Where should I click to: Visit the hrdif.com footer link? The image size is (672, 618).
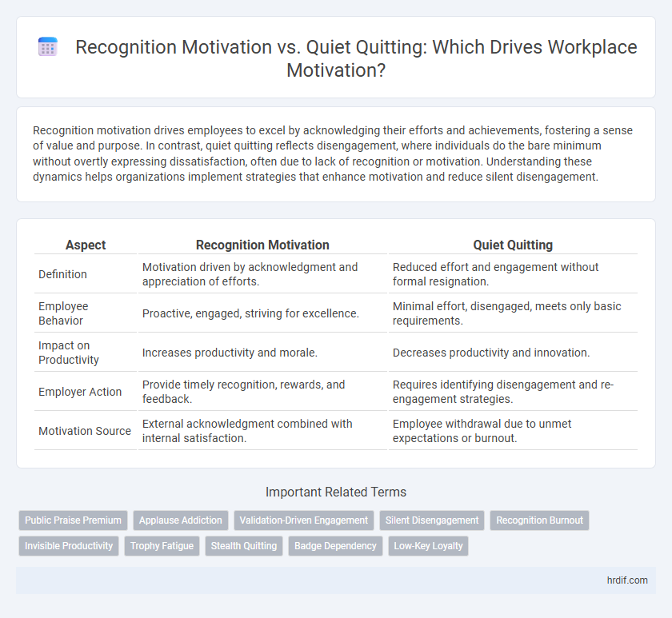tap(627, 580)
